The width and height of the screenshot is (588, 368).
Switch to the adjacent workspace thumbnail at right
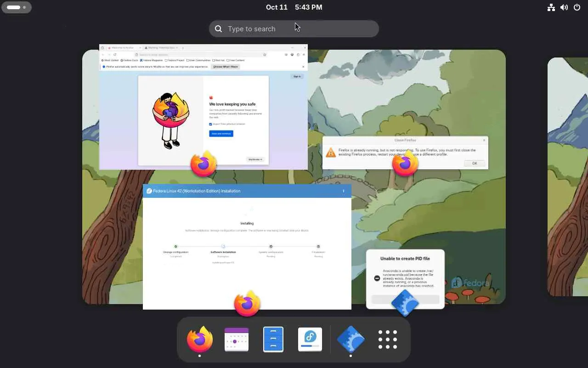(x=568, y=177)
